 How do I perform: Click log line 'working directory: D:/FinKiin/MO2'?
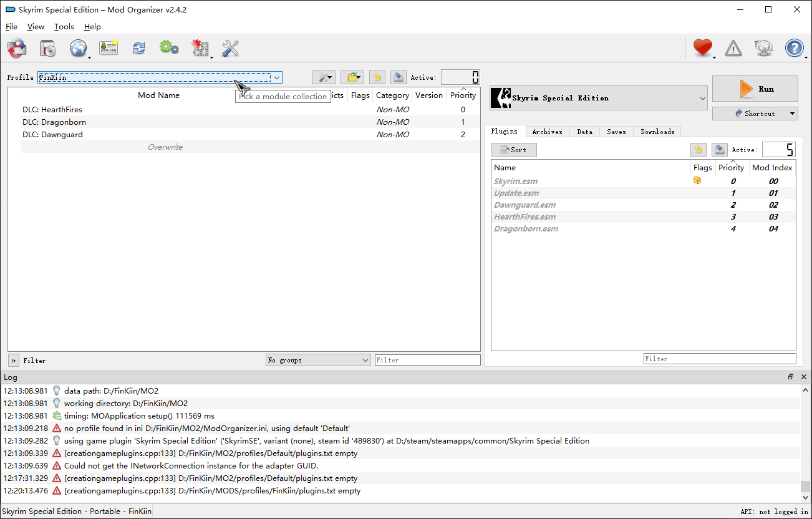401,403
